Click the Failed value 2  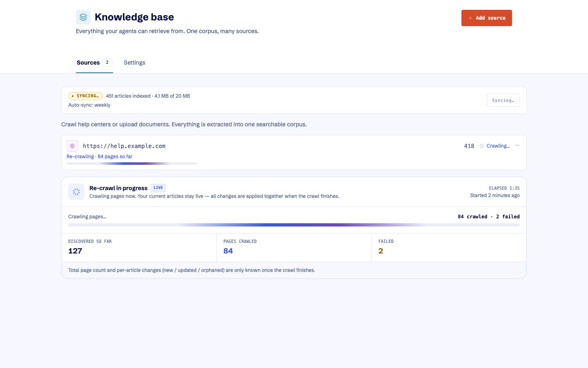(381, 251)
